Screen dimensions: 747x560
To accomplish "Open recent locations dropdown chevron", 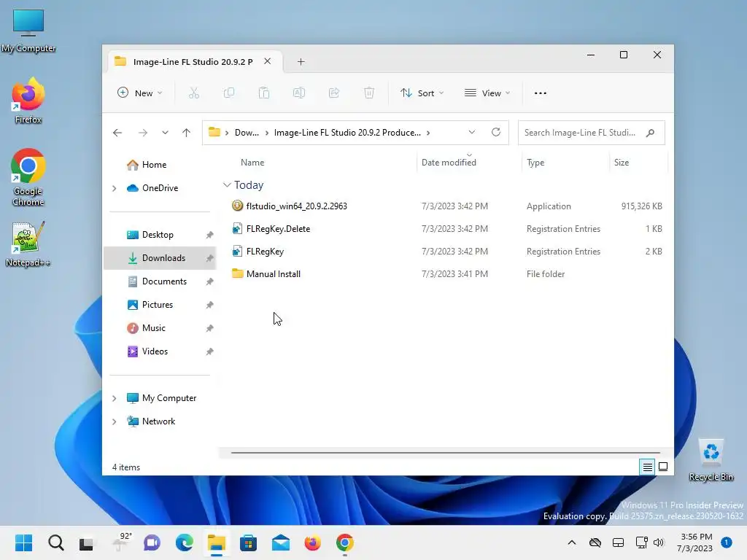I will point(165,133).
